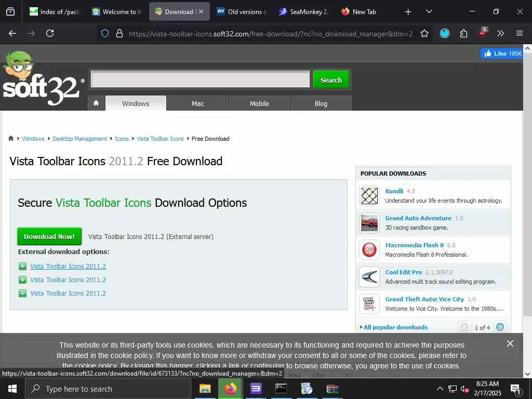Open the underlined first Vista Toolbar Icons 2011.2 link
Viewport: 532px width, 399px height.
tap(68, 267)
